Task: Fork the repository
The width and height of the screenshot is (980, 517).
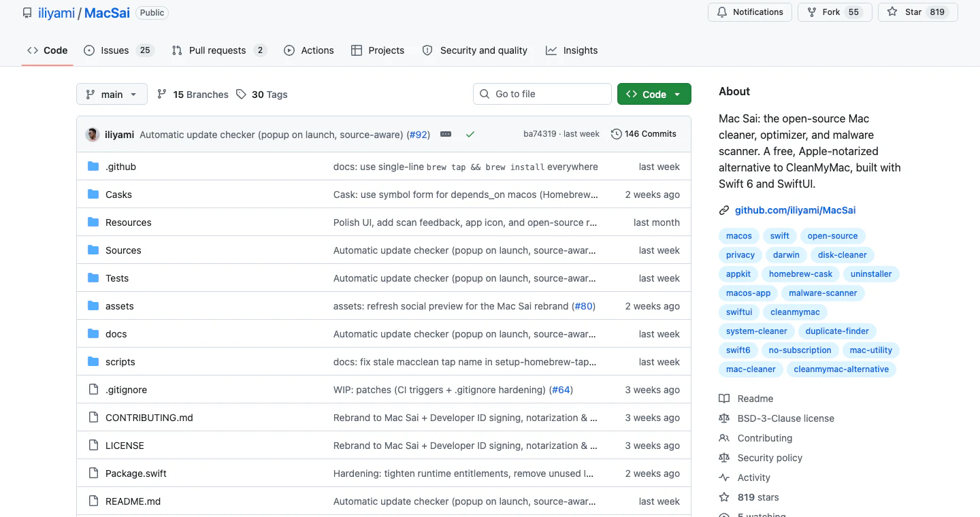Action: (x=835, y=12)
